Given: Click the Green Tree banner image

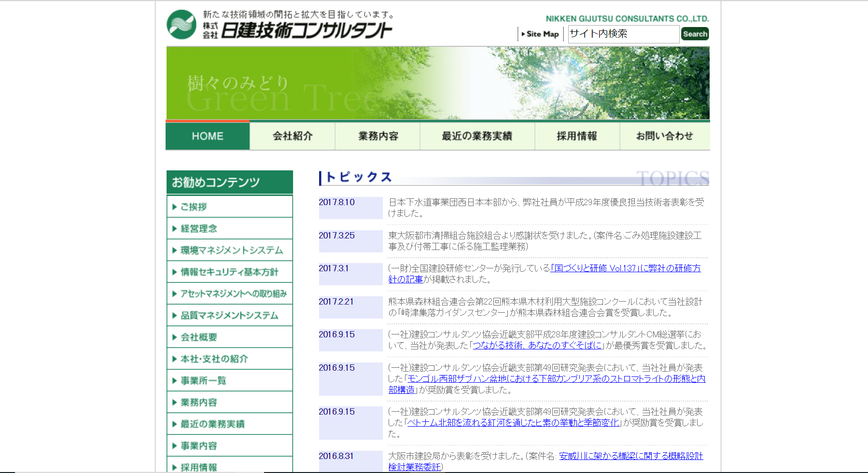Looking at the screenshot, I should tap(438, 83).
